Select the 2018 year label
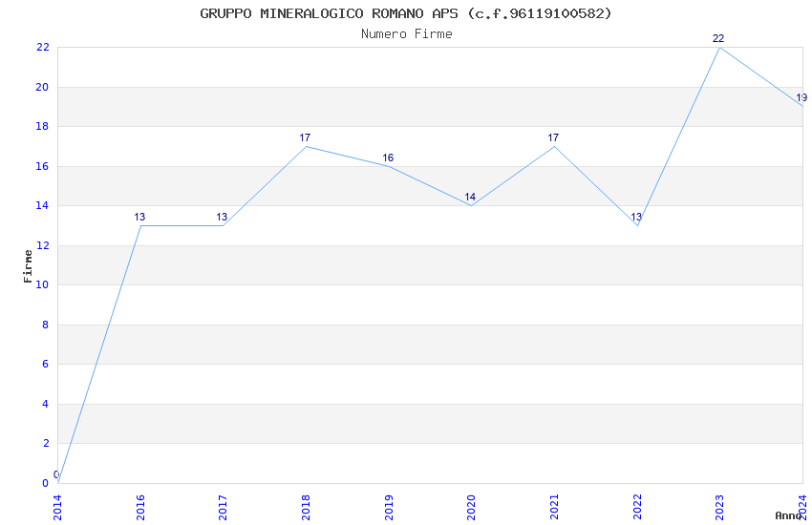 pos(306,508)
